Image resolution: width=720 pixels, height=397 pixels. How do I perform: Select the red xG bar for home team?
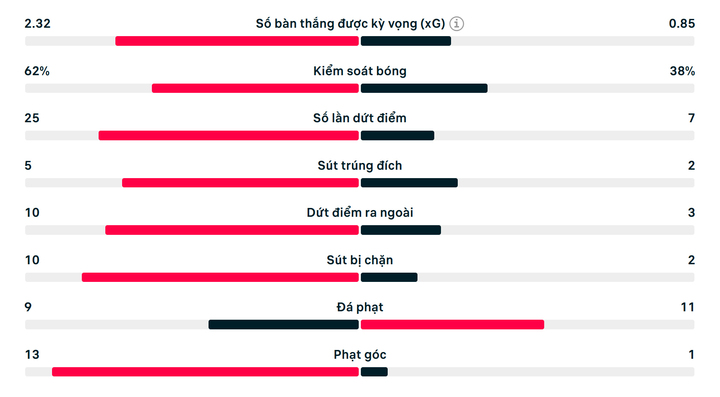[237, 41]
